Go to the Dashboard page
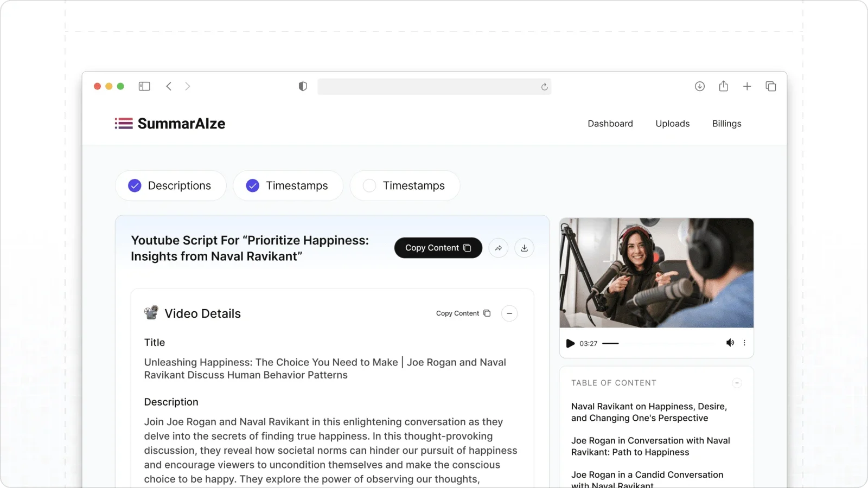Screen dimensions: 868x488 (610, 124)
